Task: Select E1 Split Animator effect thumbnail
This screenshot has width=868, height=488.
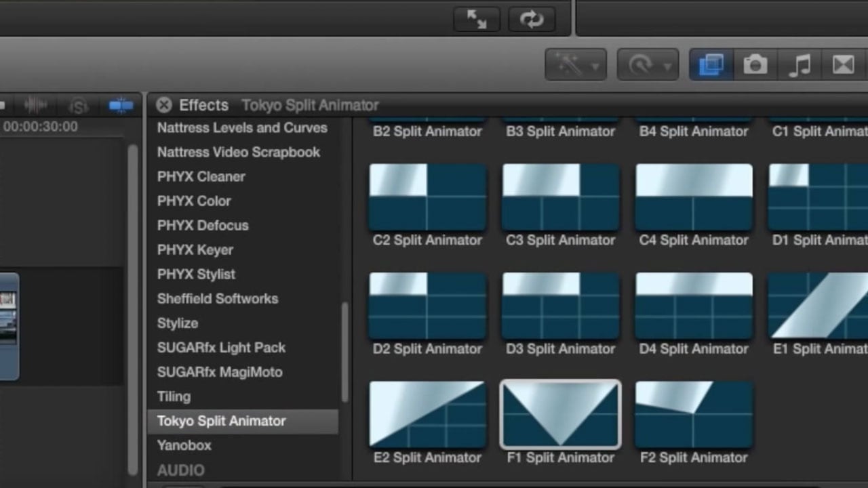Action: (x=818, y=305)
